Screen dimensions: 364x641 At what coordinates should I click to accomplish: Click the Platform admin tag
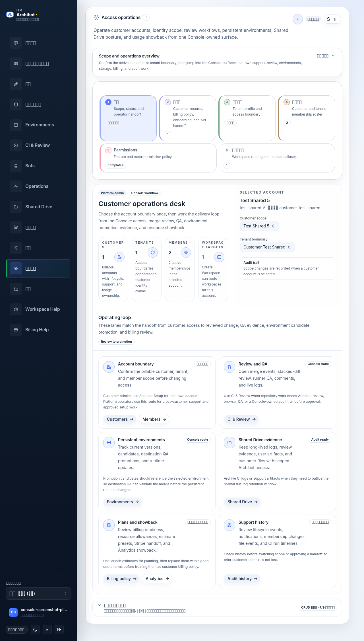112,193
